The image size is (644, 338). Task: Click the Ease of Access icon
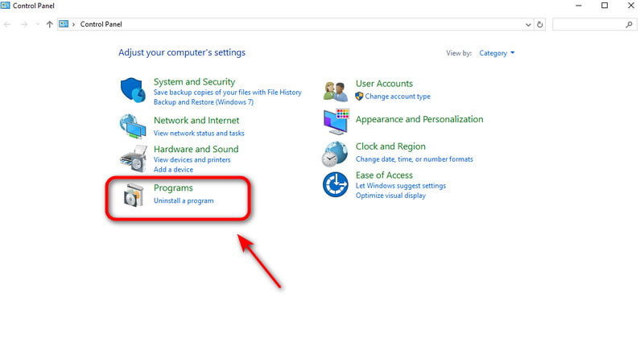click(x=336, y=183)
